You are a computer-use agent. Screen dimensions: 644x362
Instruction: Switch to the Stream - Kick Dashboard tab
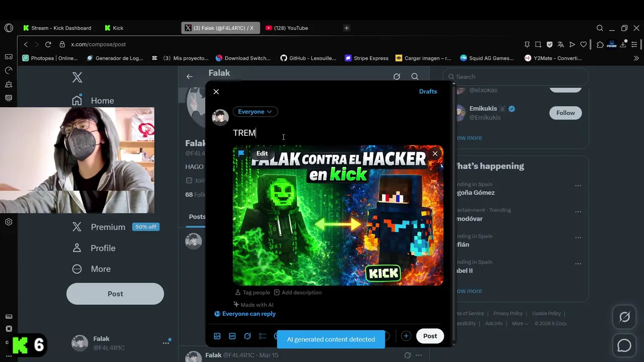57,28
